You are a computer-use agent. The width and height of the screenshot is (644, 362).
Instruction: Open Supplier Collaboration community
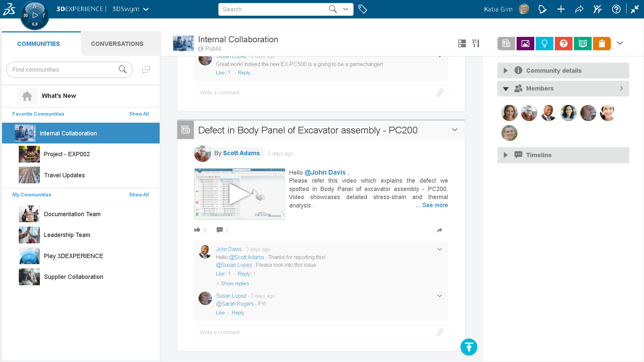tap(81, 277)
